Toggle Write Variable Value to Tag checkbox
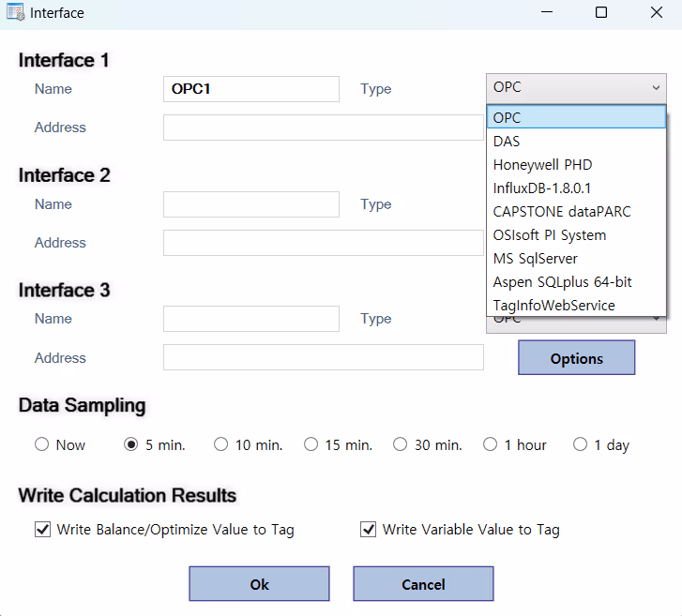 click(x=369, y=530)
